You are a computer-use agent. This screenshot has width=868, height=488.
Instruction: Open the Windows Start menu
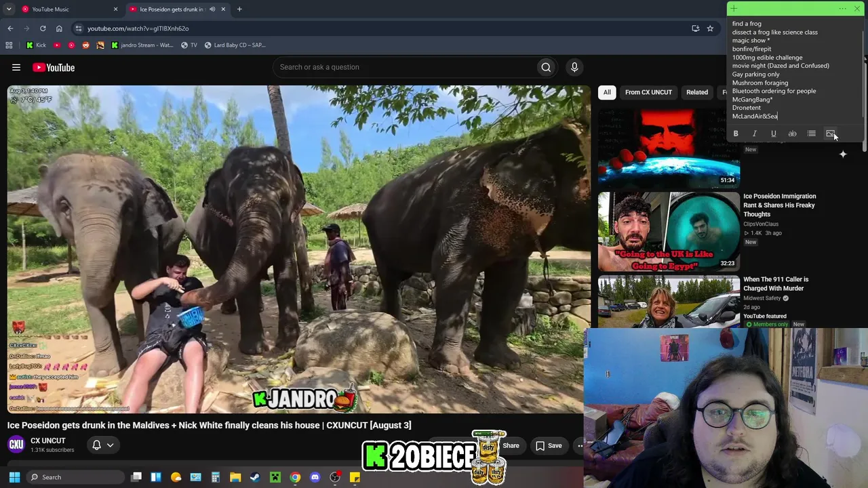(14, 477)
